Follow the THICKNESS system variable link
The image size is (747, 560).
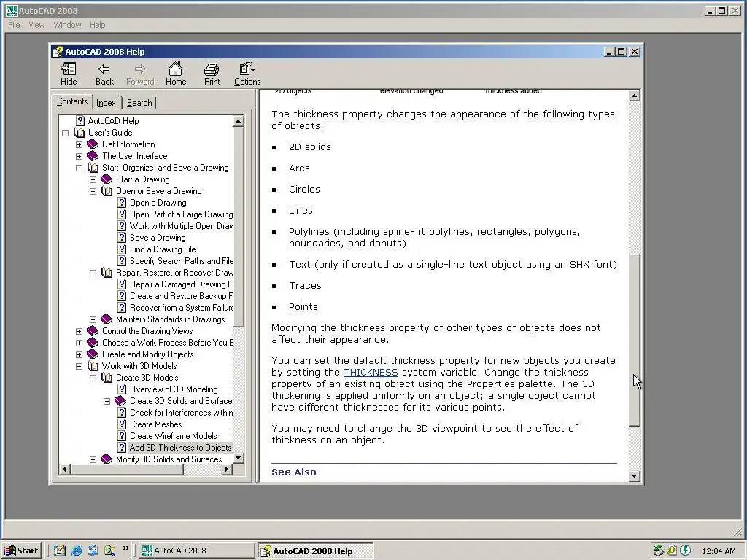pos(371,373)
